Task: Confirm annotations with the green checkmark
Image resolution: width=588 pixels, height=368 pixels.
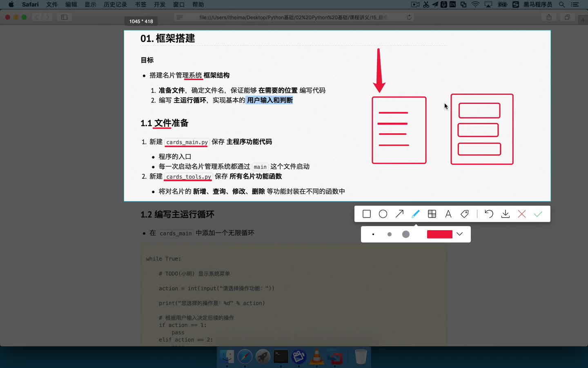Action: [538, 213]
